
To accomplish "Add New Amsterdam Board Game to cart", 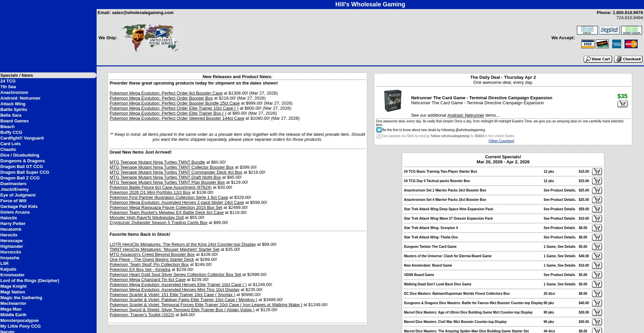I will coord(597,266).
